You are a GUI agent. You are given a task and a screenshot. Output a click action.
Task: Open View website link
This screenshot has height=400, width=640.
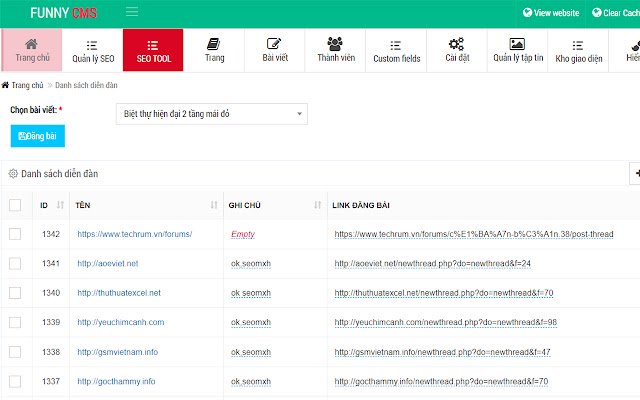point(551,13)
